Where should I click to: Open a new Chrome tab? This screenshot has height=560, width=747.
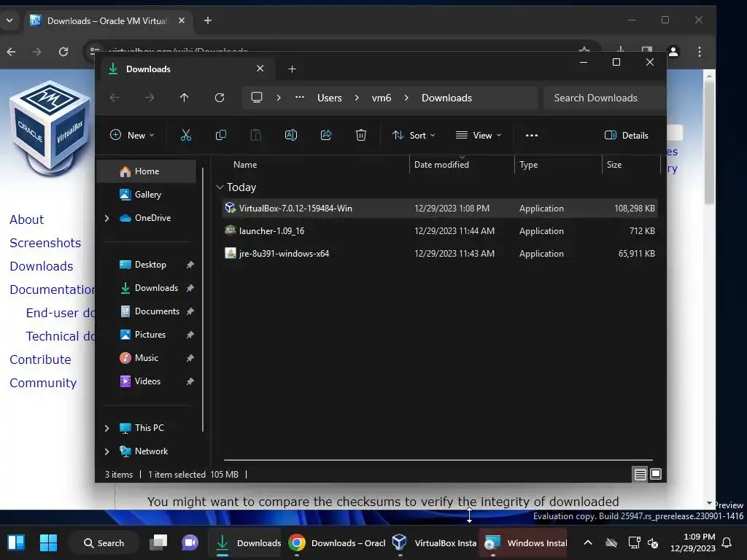click(208, 20)
